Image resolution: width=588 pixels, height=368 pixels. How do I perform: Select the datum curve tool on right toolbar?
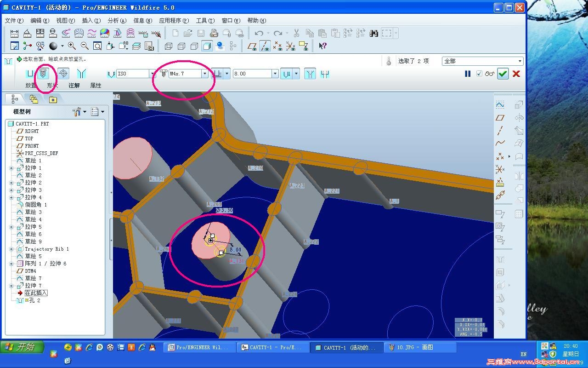pyautogui.click(x=500, y=144)
